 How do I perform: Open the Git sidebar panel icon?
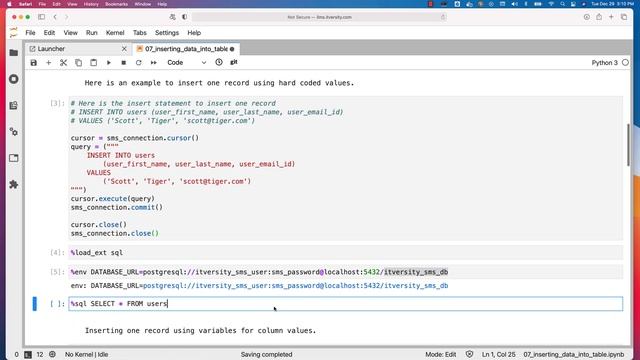[x=13, y=105]
